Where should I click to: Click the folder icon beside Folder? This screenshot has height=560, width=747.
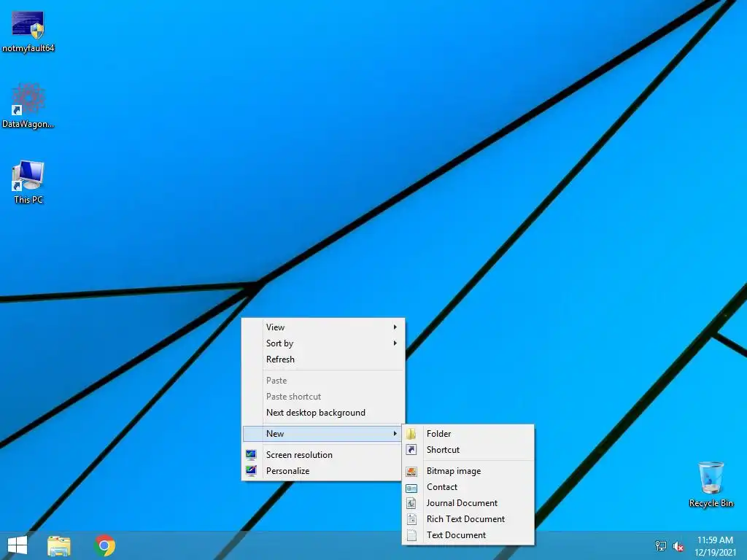(x=411, y=434)
